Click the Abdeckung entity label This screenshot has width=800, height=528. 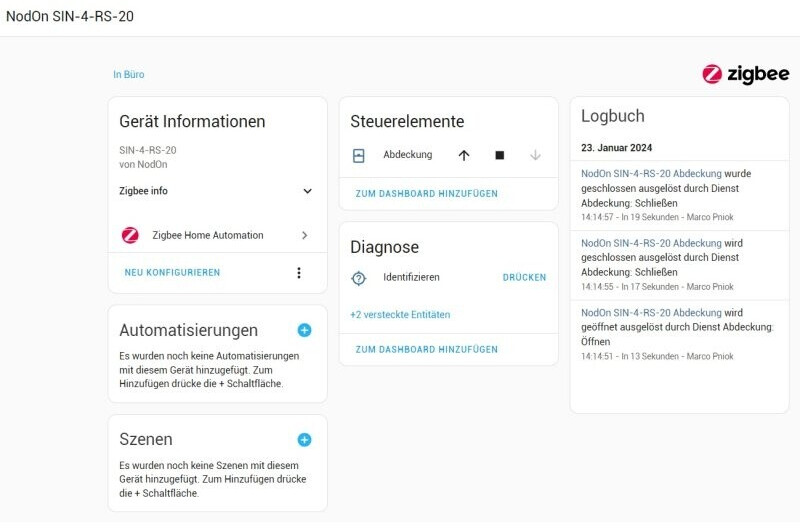tap(408, 155)
